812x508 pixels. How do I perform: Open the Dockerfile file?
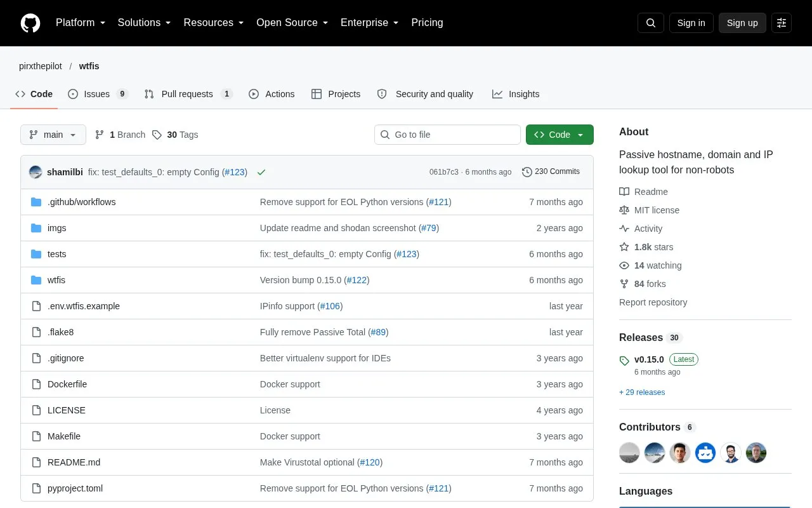(x=67, y=384)
